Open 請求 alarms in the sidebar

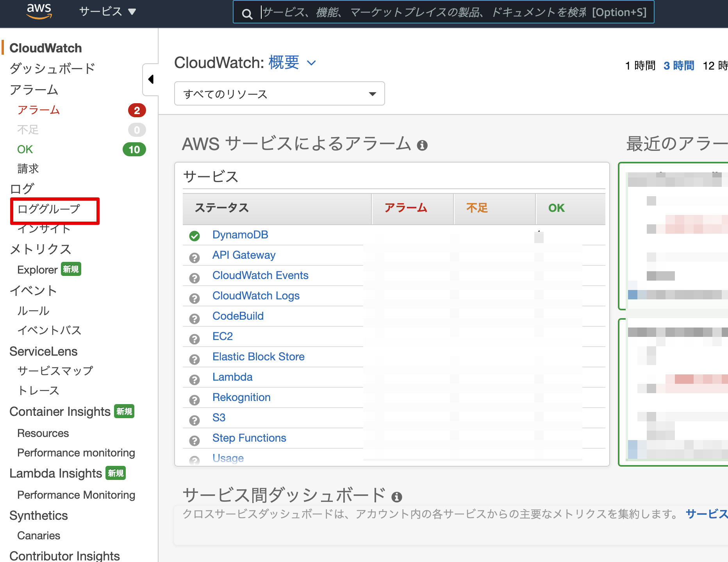[x=28, y=168]
